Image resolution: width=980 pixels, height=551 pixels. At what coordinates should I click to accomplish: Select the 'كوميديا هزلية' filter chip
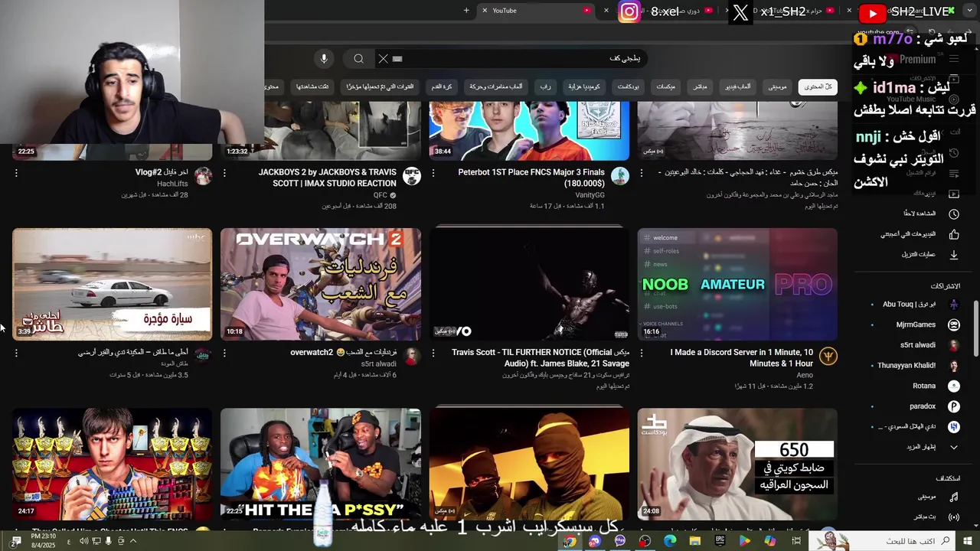pos(584,86)
